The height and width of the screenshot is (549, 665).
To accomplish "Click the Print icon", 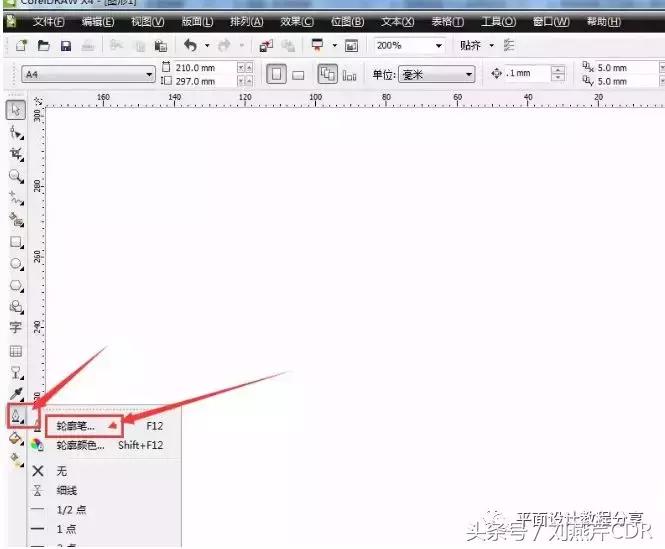I will point(88,45).
